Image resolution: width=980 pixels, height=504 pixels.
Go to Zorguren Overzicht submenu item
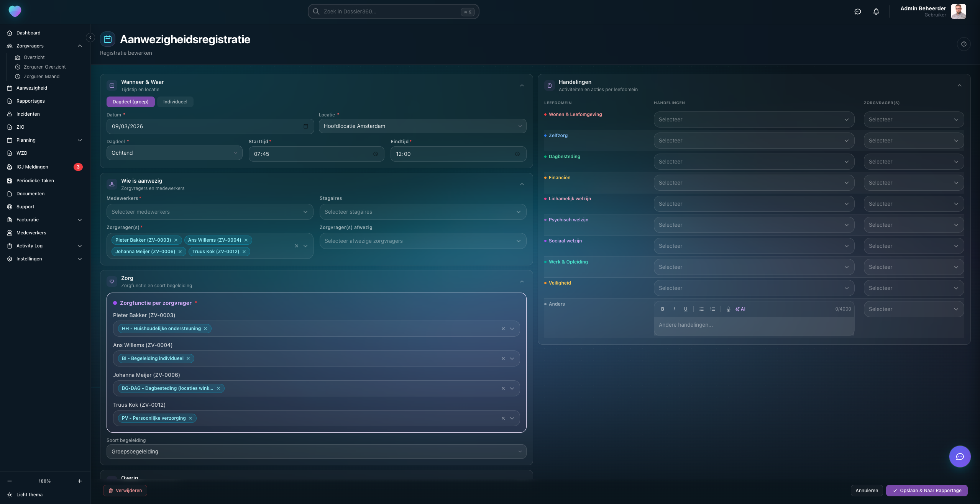tap(44, 67)
